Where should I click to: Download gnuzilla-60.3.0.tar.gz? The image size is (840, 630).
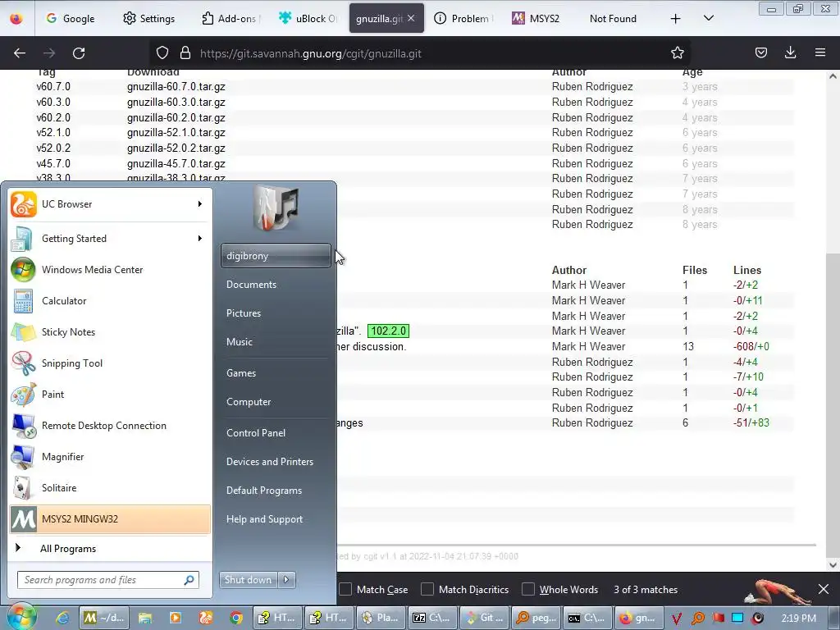pyautogui.click(x=176, y=103)
